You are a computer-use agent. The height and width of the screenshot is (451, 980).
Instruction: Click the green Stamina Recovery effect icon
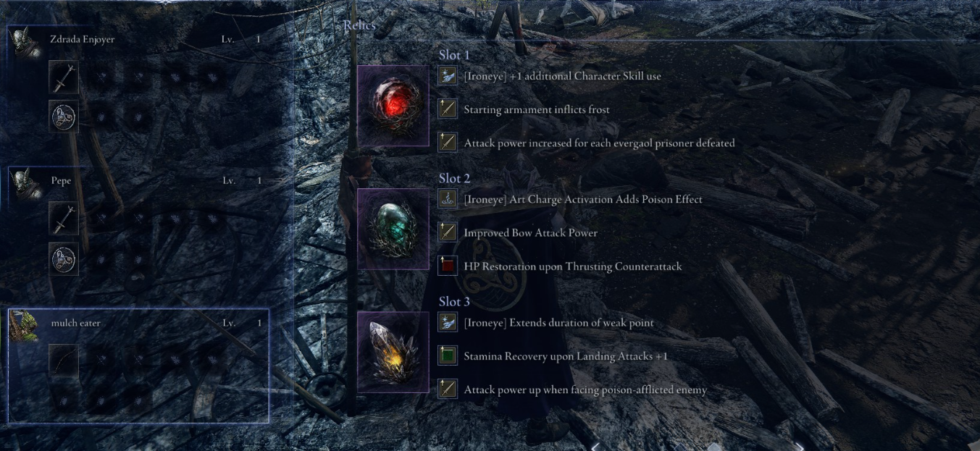[448, 355]
